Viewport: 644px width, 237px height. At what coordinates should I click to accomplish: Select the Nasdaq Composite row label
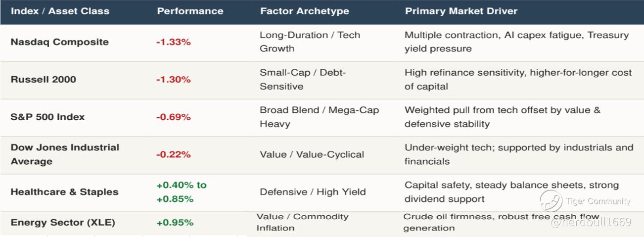[x=59, y=42]
